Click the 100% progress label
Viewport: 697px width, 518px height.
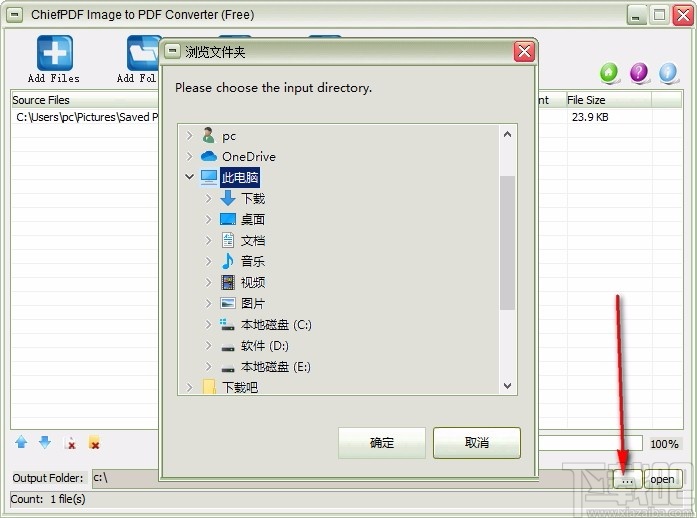(664, 444)
